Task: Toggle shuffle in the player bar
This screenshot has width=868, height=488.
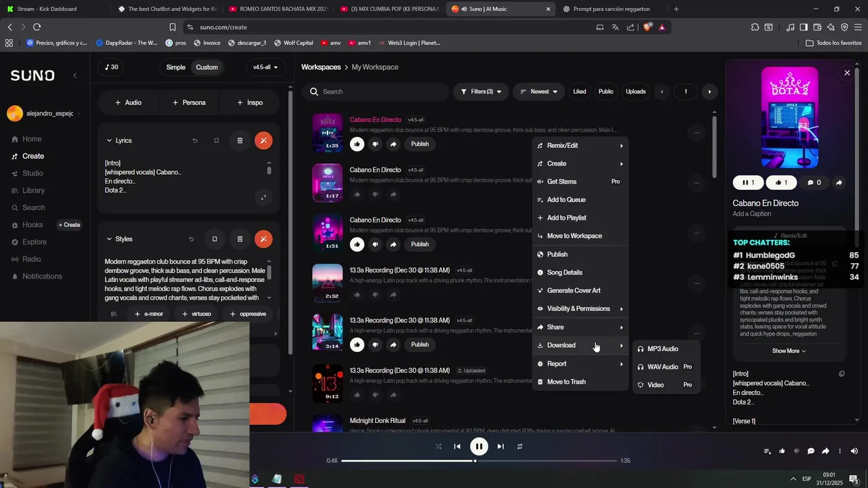Action: [438, 446]
